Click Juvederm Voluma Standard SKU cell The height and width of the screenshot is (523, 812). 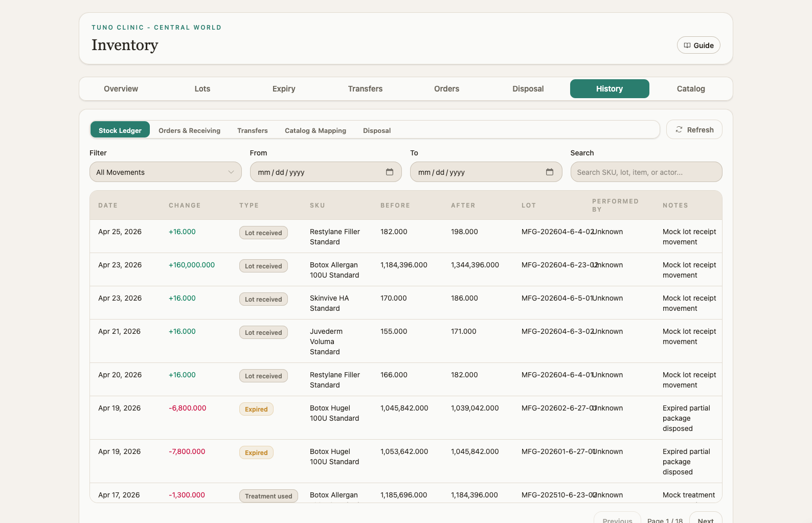326,342
